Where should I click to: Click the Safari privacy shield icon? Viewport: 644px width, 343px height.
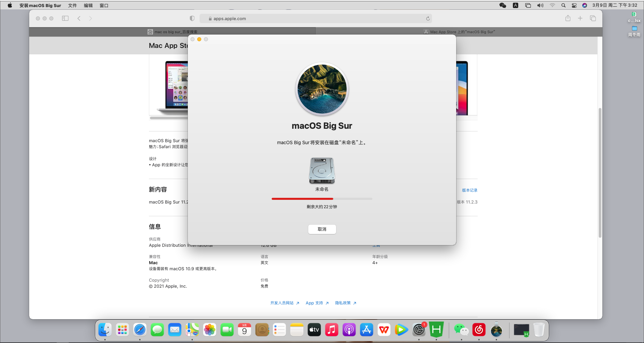pos(192,18)
